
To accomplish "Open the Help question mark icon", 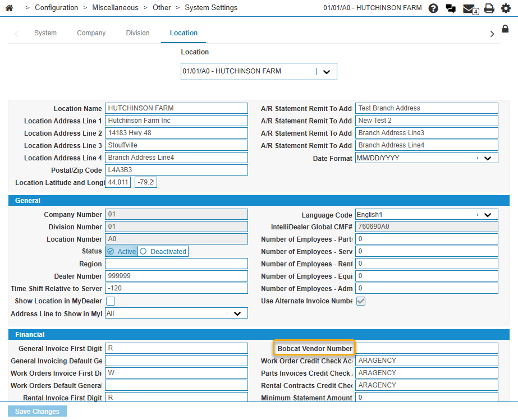I will [433, 8].
